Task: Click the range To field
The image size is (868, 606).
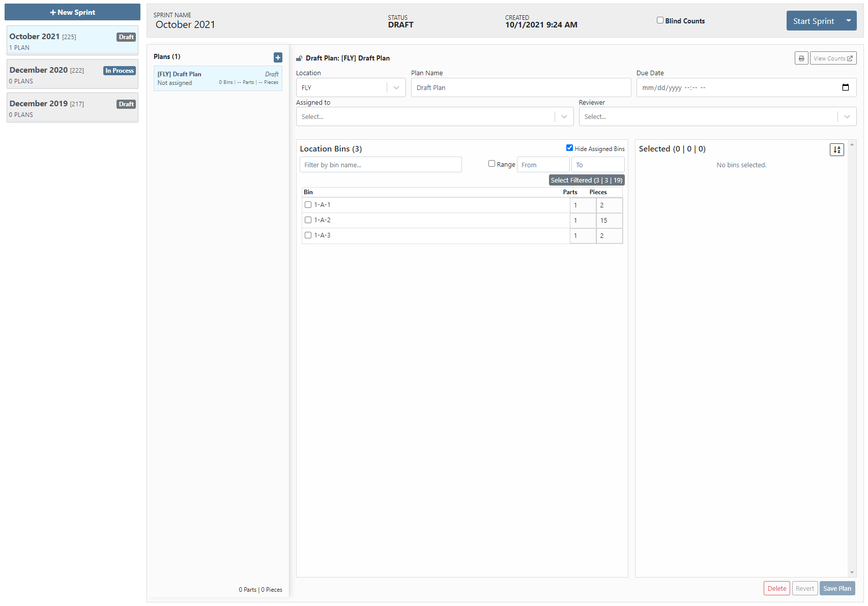Action: [598, 165]
